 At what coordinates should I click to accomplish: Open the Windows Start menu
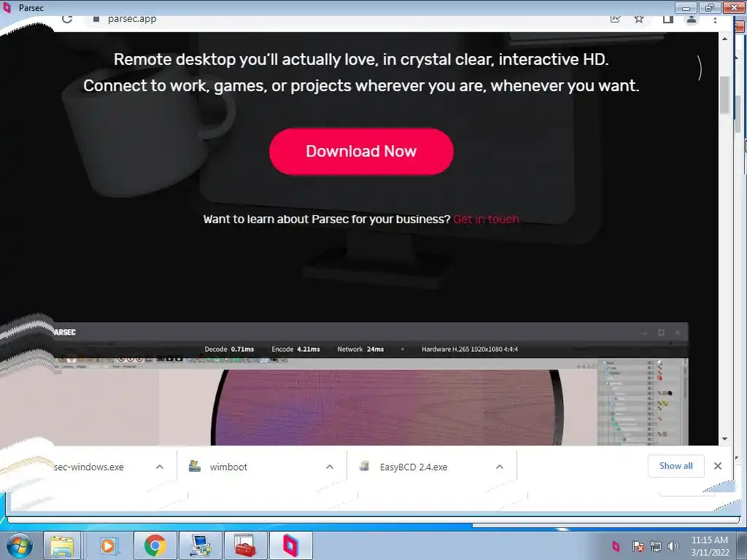click(20, 545)
